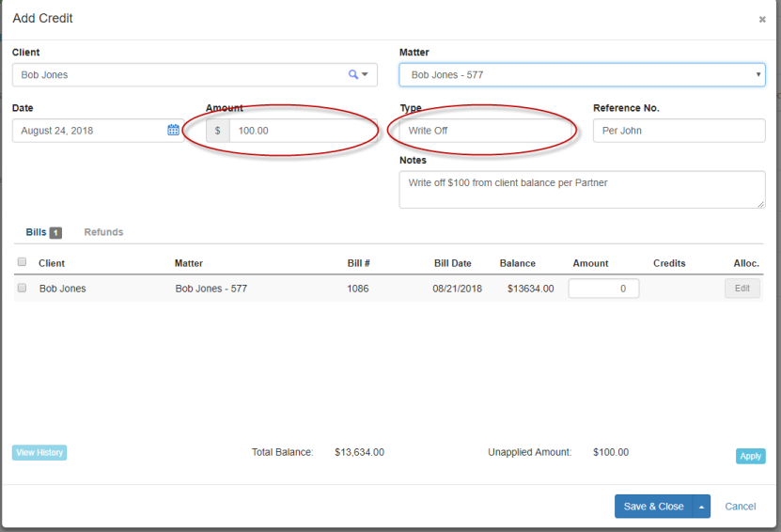The width and height of the screenshot is (781, 532).
Task: Expand Save & Close split arrow
Action: point(701,507)
